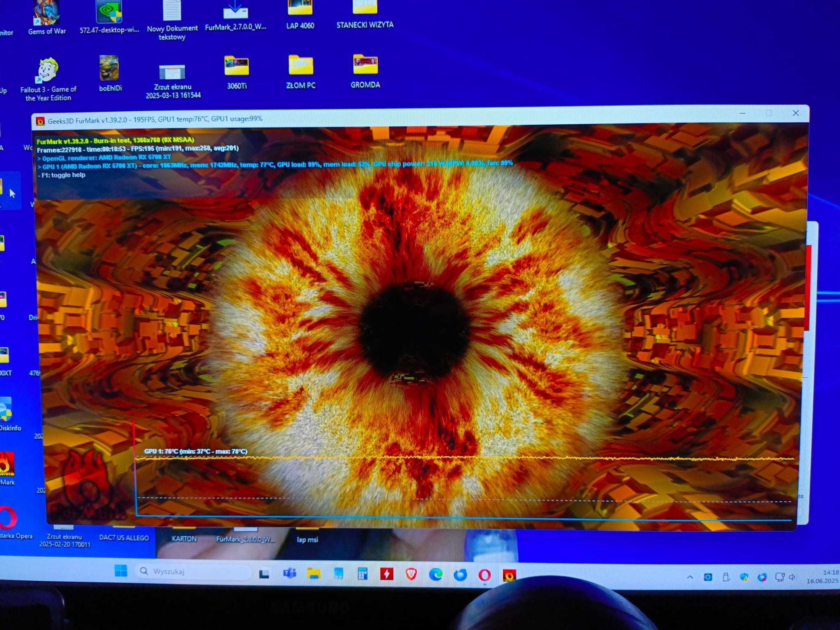
Task: Open the network status tray icon
Action: (780, 577)
